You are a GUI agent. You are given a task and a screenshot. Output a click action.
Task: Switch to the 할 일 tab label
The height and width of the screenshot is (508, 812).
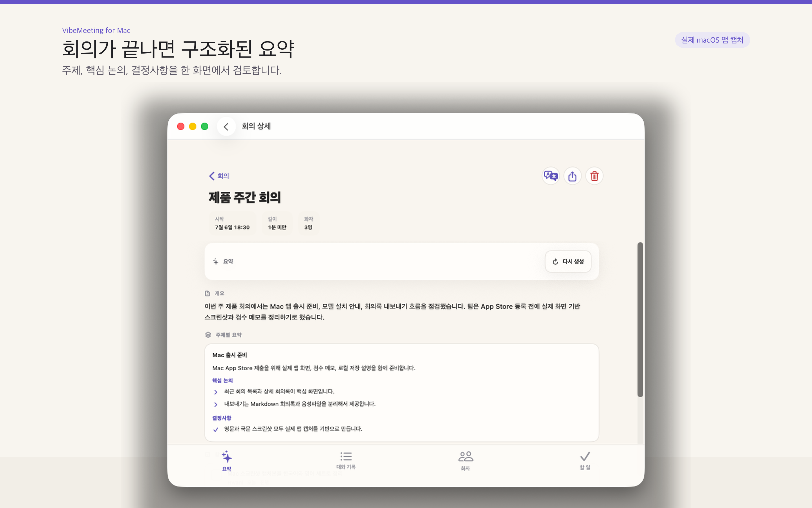pos(585,467)
